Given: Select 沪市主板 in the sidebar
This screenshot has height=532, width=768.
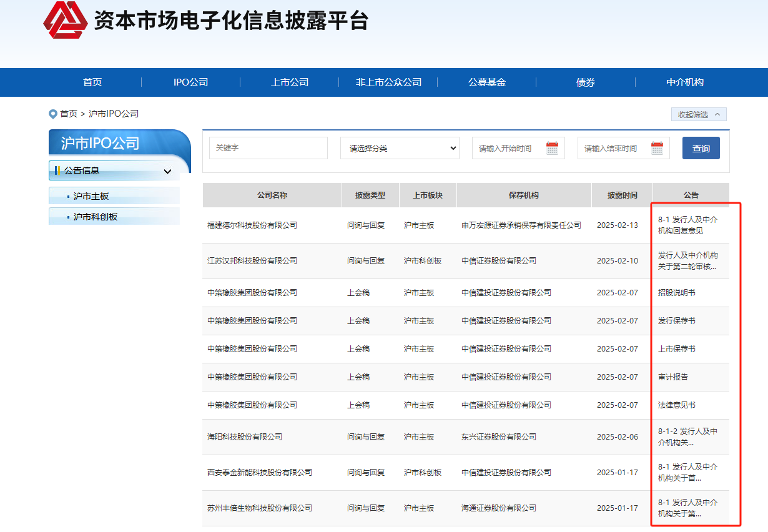Looking at the screenshot, I should [114, 196].
